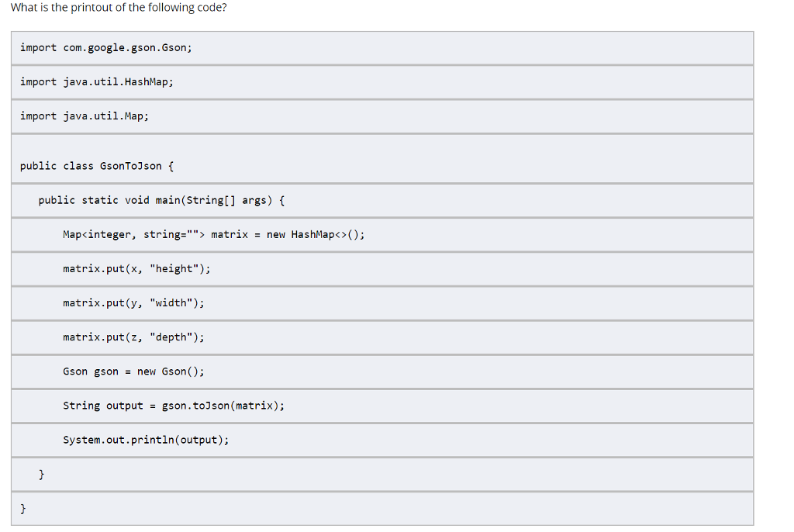Click the question text about the printout
794x532 pixels.
119,8
